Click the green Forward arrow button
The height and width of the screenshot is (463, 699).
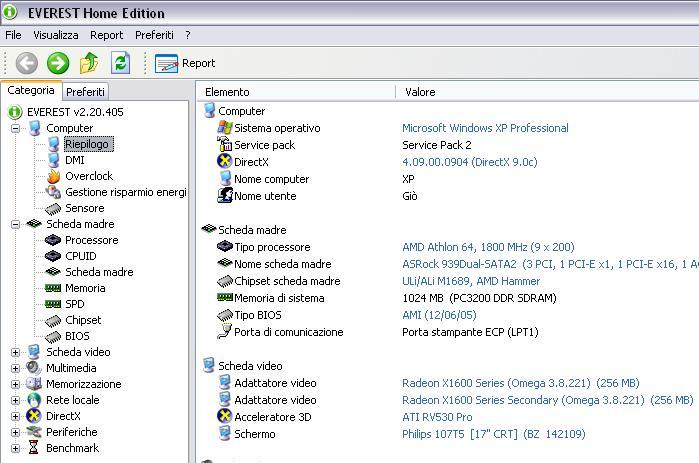(x=58, y=63)
